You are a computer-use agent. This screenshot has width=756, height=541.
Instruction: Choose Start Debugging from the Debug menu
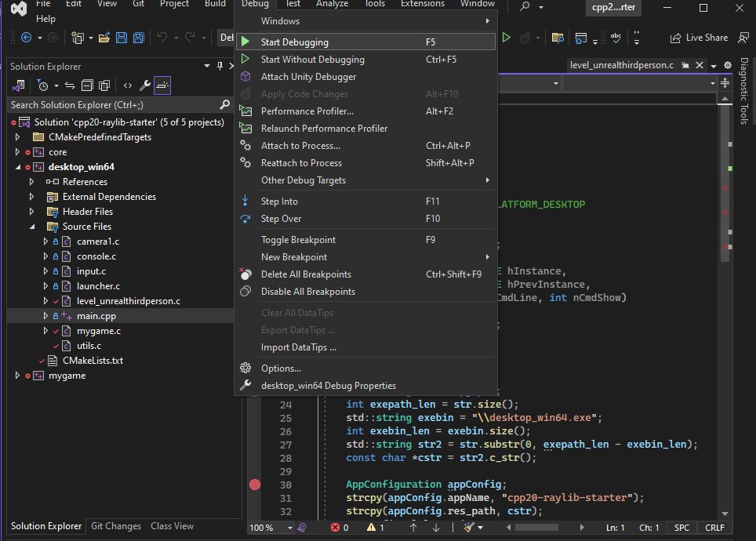point(366,42)
